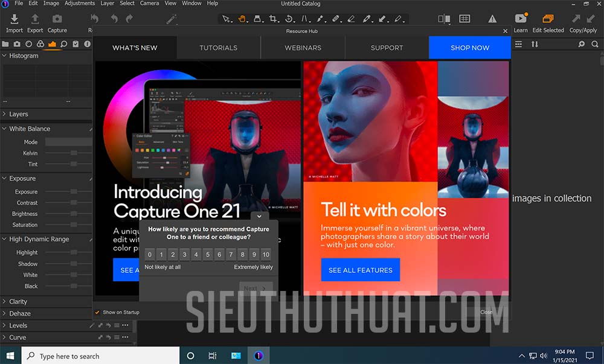
Task: Toggle the before/after comparison icon
Action: tap(444, 19)
